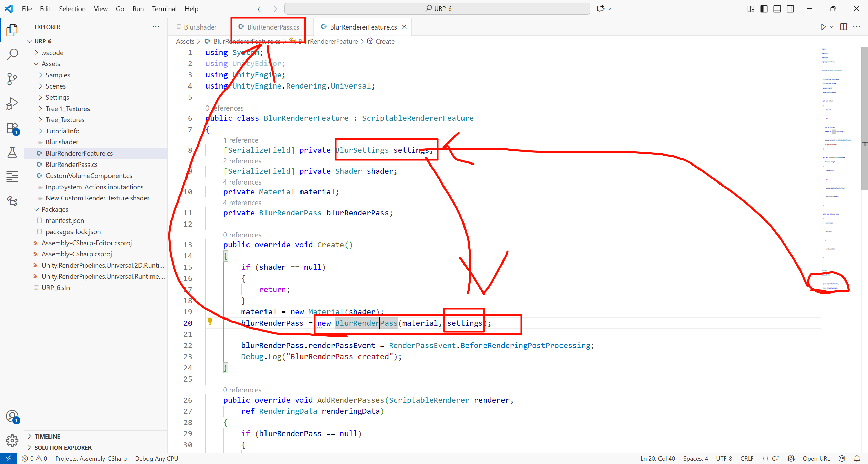Click Debug Any CPU configuration in status bar
This screenshot has height=464, width=868.
tap(157, 459)
